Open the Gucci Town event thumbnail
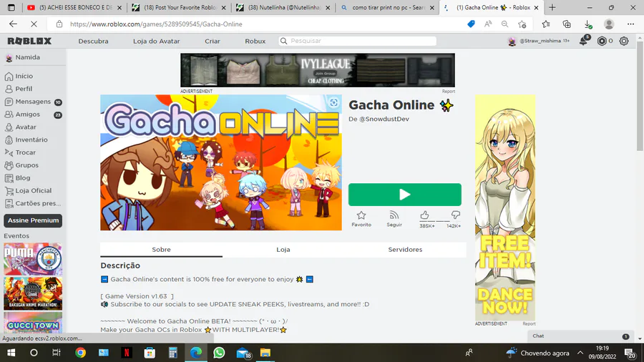 pyautogui.click(x=33, y=322)
